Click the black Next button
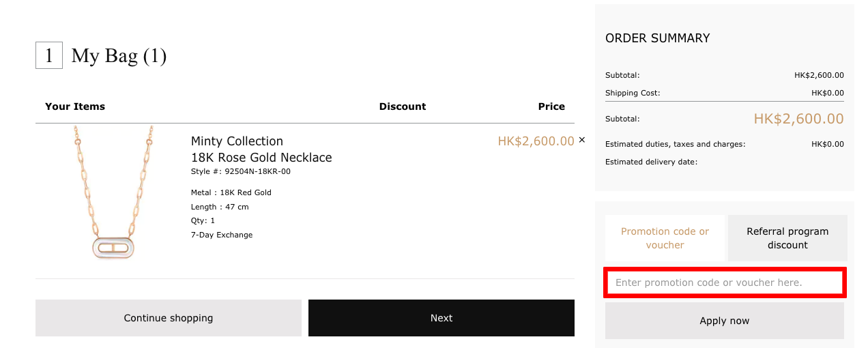This screenshot has height=348, width=868. coord(442,318)
